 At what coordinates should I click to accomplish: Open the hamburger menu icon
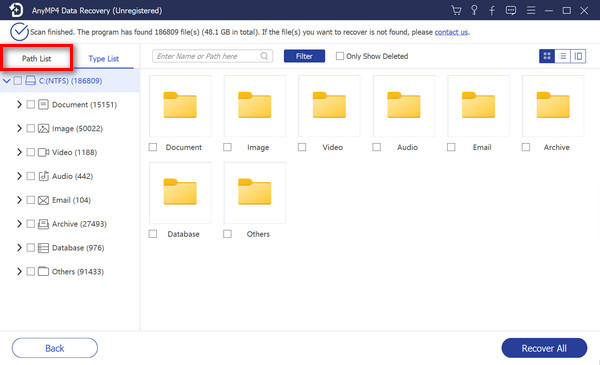tap(531, 10)
